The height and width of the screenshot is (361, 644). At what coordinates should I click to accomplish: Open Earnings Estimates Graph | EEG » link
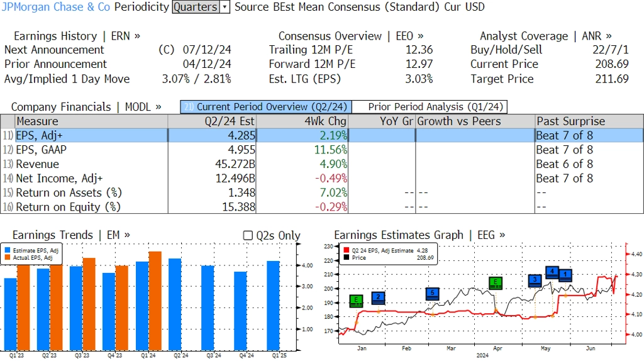(419, 235)
